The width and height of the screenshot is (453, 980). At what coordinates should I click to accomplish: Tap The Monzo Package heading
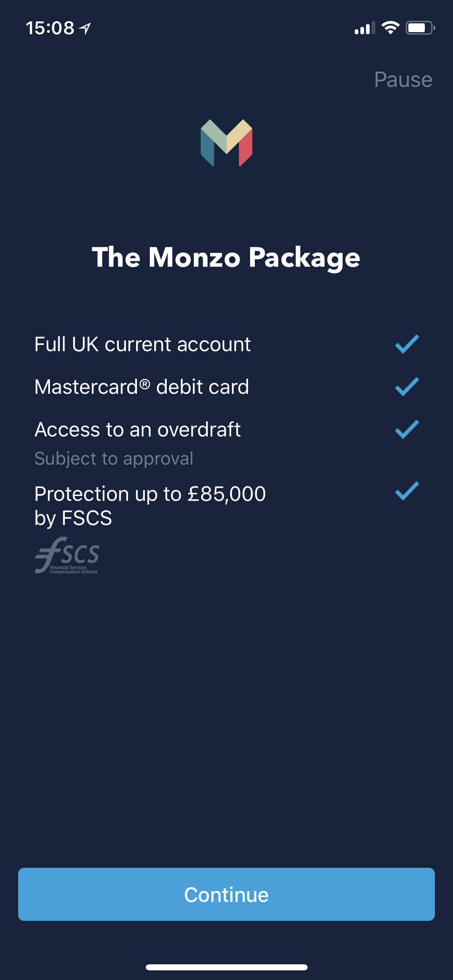[x=226, y=257]
